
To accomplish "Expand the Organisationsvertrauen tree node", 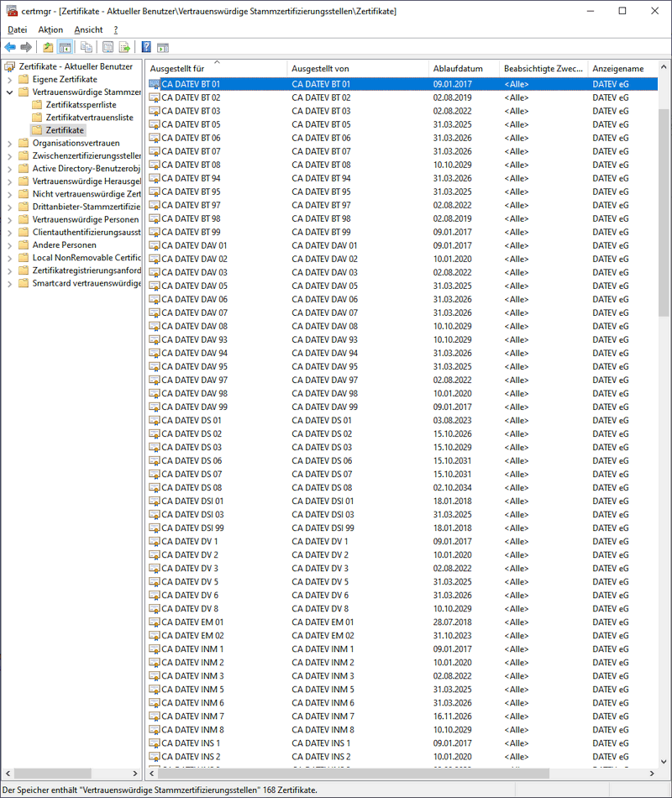I will click(10, 143).
